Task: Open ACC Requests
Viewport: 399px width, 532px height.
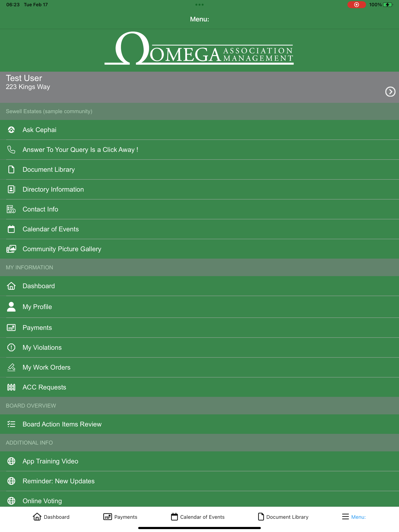Action: point(199,387)
